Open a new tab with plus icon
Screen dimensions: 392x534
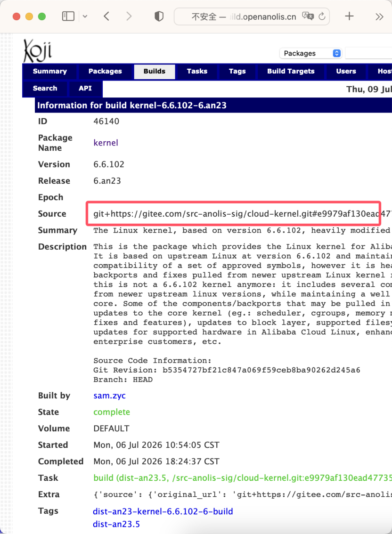350,16
